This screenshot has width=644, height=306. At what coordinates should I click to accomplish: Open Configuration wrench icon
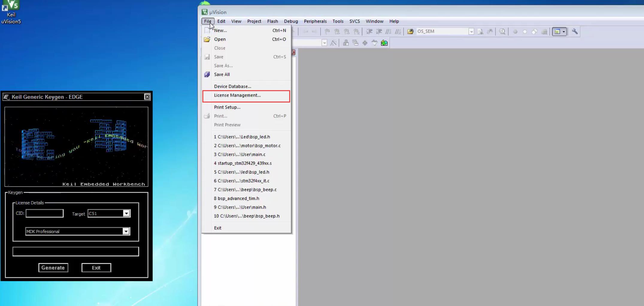[575, 31]
